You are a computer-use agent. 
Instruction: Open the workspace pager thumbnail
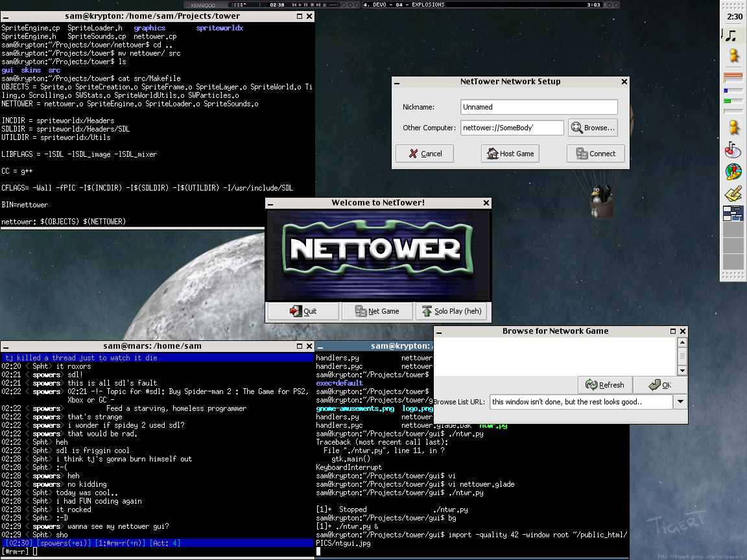(733, 214)
